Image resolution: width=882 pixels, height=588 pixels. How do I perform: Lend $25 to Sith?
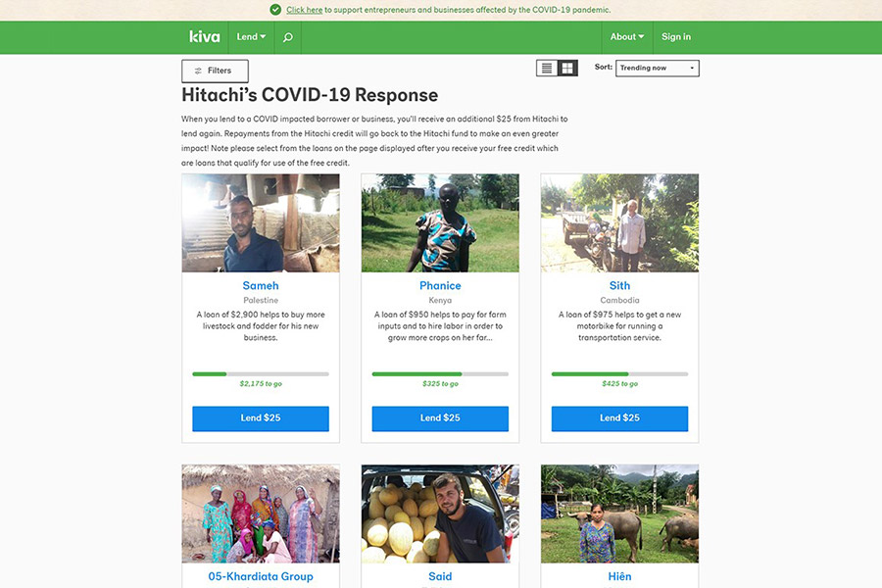tap(619, 418)
